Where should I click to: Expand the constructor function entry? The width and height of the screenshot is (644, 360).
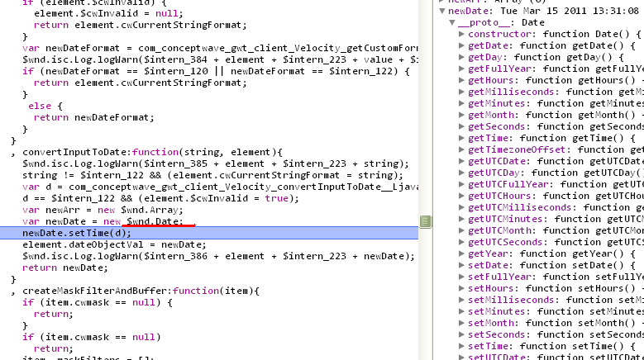click(461, 34)
